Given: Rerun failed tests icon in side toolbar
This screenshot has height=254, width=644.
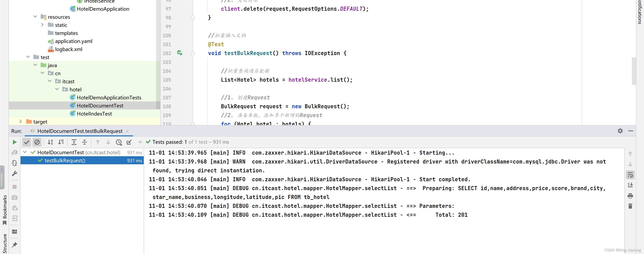Looking at the screenshot, I should [x=14, y=152].
